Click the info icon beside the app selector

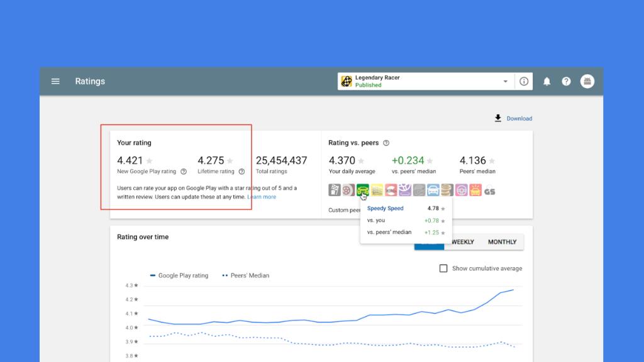pyautogui.click(x=524, y=81)
